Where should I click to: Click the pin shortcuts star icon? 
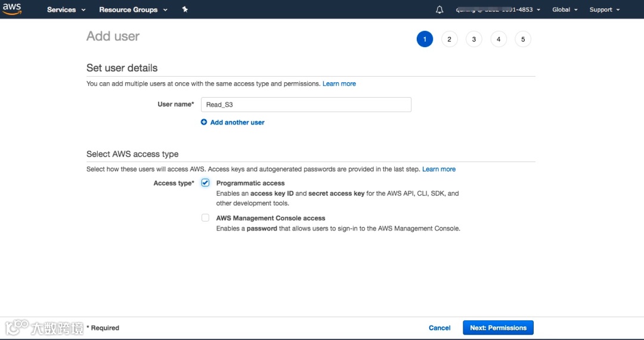click(x=185, y=10)
